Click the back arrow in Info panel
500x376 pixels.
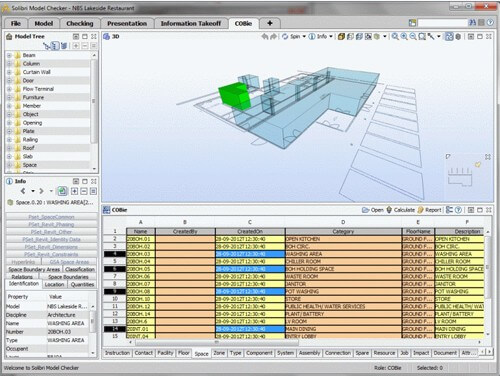tap(23, 191)
